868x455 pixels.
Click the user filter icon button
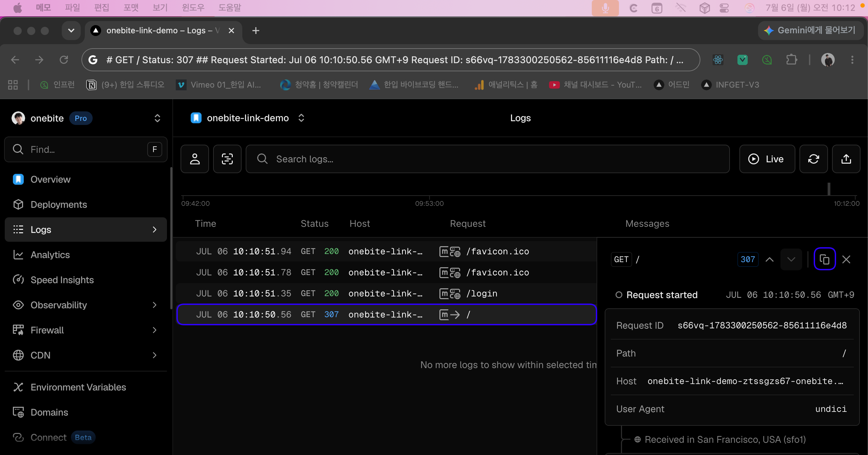point(195,159)
